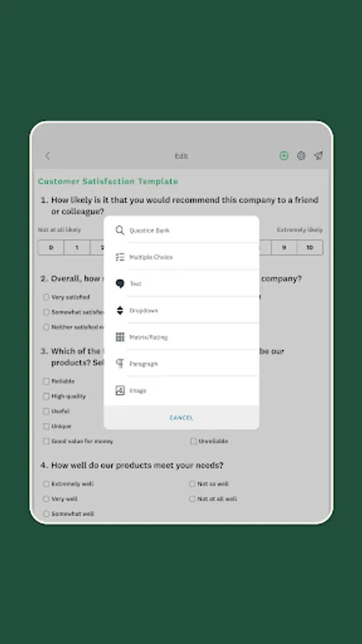Choose Dropdown question type

pyautogui.click(x=182, y=311)
